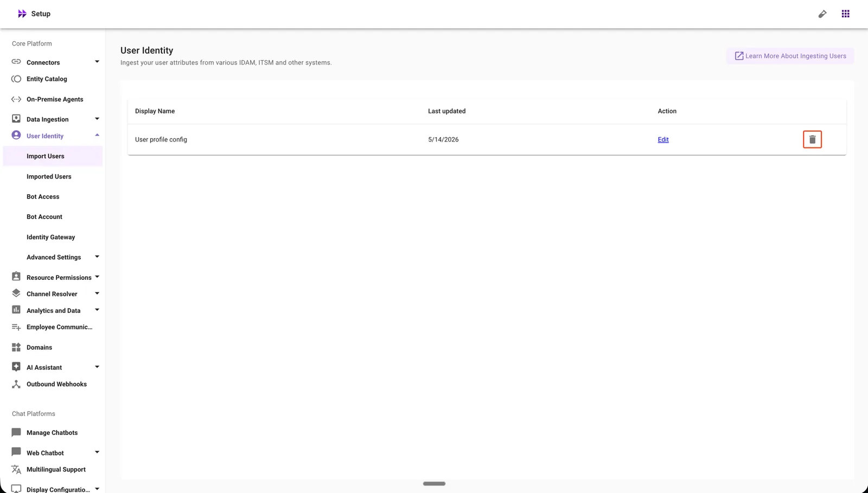
Task: Select the User profile config row name
Action: (x=161, y=139)
